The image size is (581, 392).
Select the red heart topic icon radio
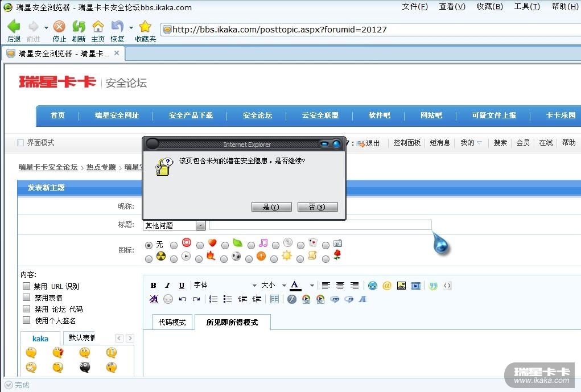point(200,245)
